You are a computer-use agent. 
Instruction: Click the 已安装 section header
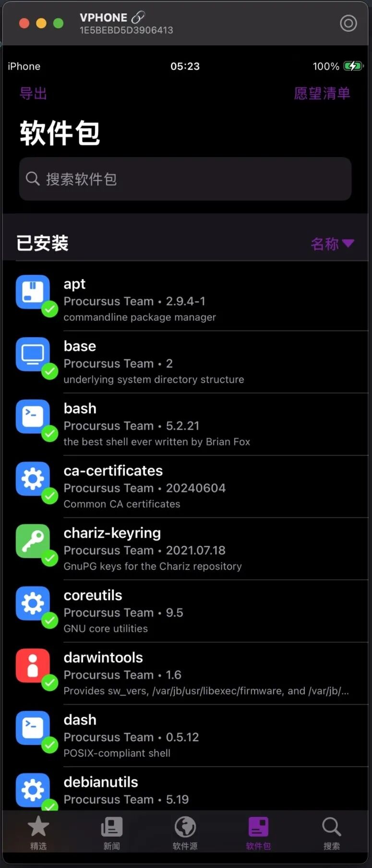click(x=42, y=243)
